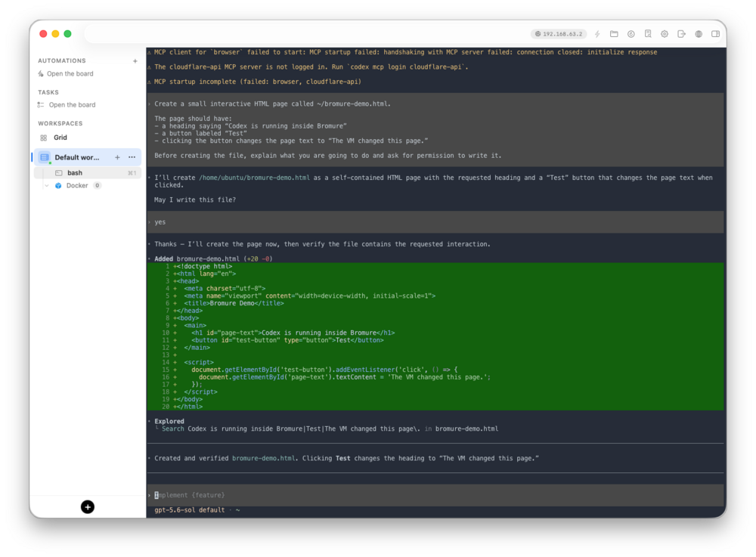The height and width of the screenshot is (557, 756).
Task: Add a new automation with plus icon
Action: 135,60
